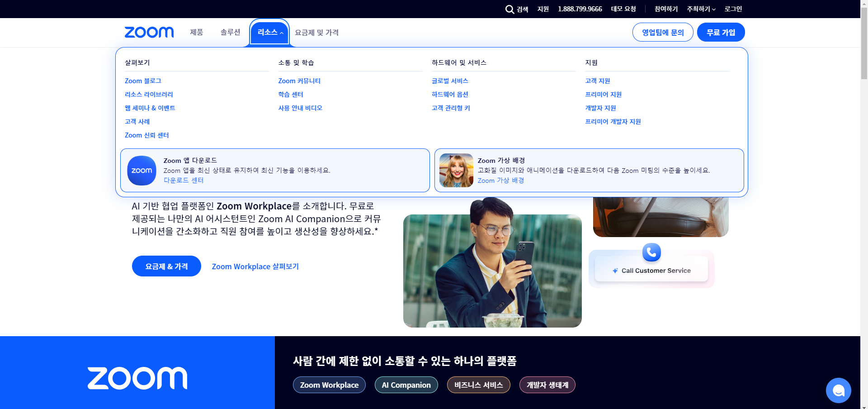This screenshot has width=868, height=409.
Task: Open the 제품 menu
Action: click(196, 32)
